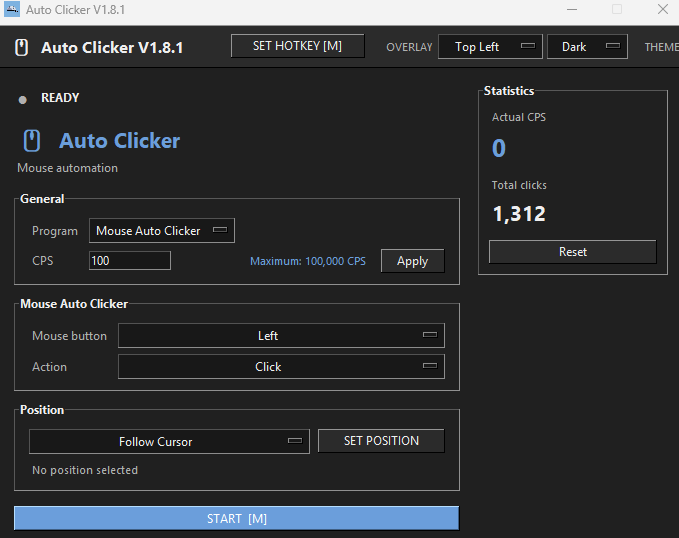Screen dimensions: 679x538
Task: Open the Dark theme dropdown
Action: (x=587, y=47)
